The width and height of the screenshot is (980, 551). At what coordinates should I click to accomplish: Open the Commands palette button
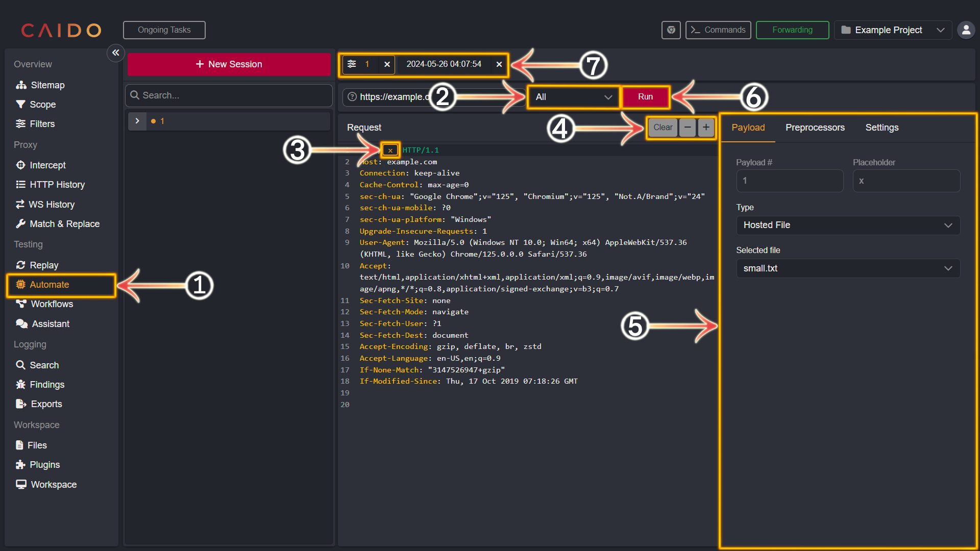718,30
